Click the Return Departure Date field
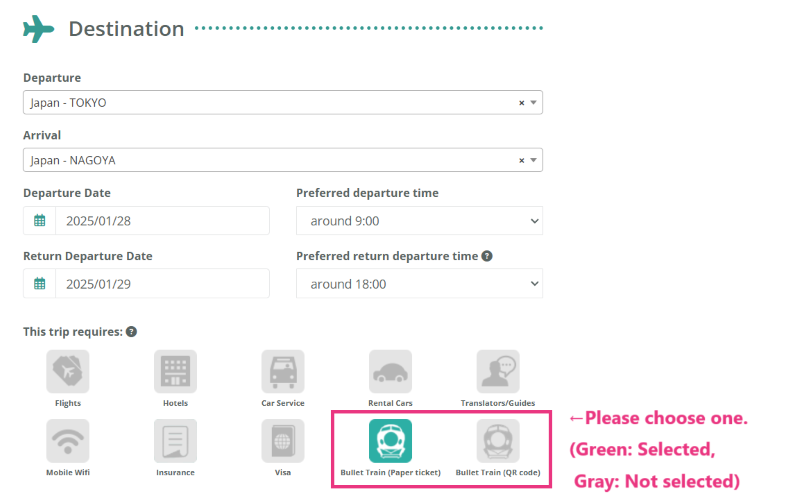Viewport: 800px width, 501px height. tap(146, 284)
